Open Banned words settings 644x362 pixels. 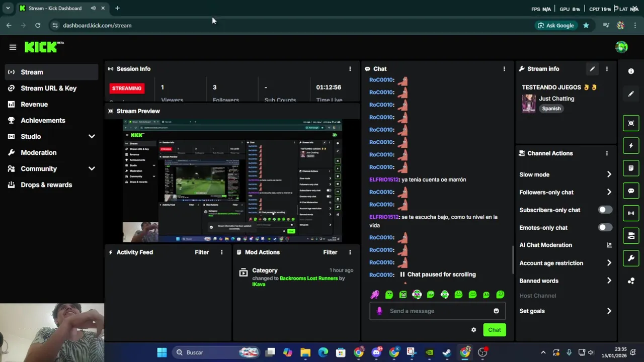click(566, 281)
